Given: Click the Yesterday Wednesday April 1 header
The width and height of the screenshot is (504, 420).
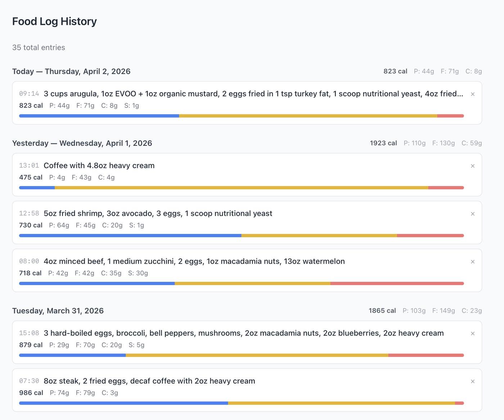Looking at the screenshot, I should coord(82,143).
